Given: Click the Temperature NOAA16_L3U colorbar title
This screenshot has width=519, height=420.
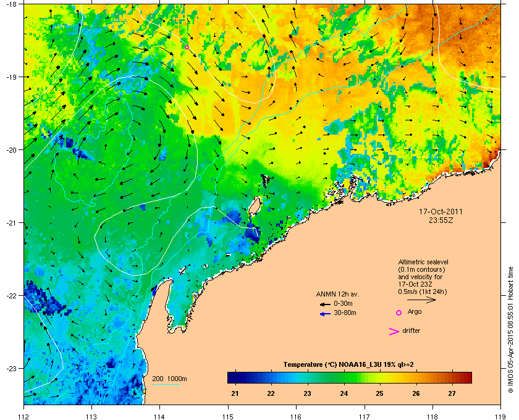Looking at the screenshot, I should tap(348, 365).
